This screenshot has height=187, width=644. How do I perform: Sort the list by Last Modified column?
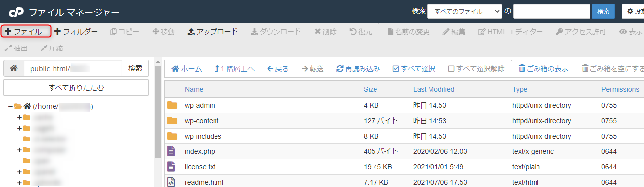433,89
